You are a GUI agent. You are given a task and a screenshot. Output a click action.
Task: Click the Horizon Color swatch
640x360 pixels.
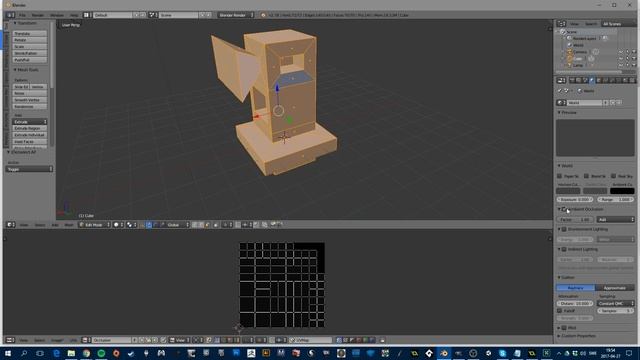[568, 191]
